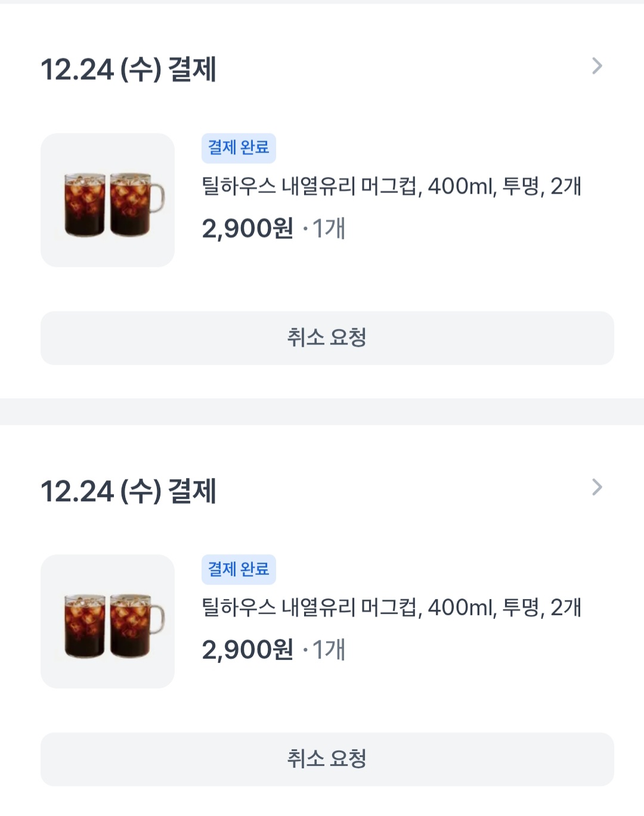Click the handled mug in second order's image
644x816 pixels.
(134, 626)
